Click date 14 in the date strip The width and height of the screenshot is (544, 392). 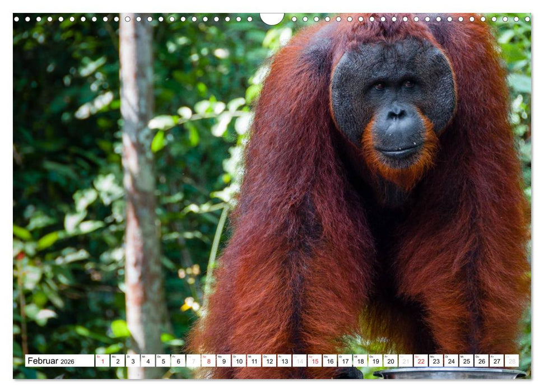click(299, 362)
